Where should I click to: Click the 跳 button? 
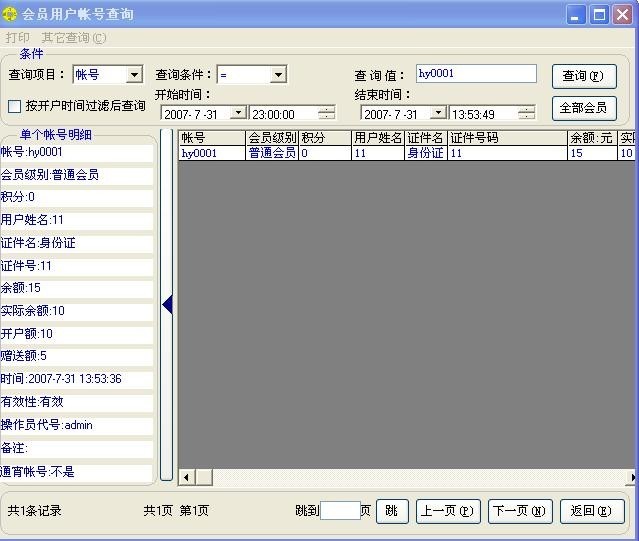coord(392,511)
